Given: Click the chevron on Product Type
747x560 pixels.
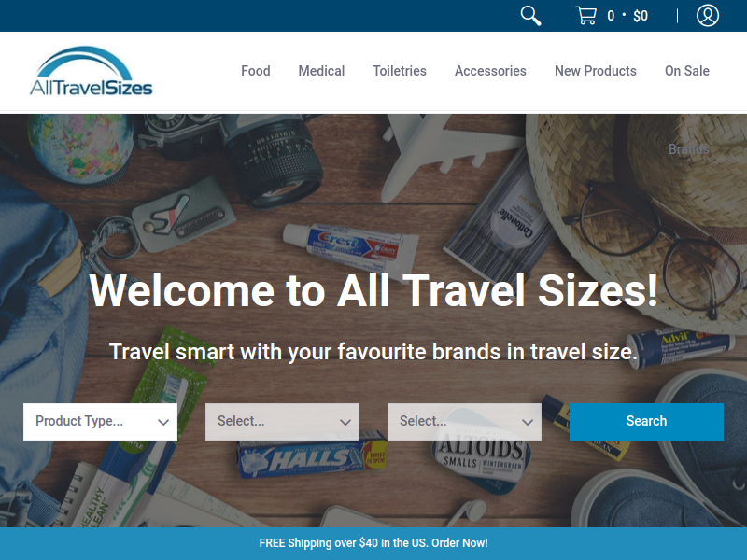Looking at the screenshot, I should pos(163,422).
